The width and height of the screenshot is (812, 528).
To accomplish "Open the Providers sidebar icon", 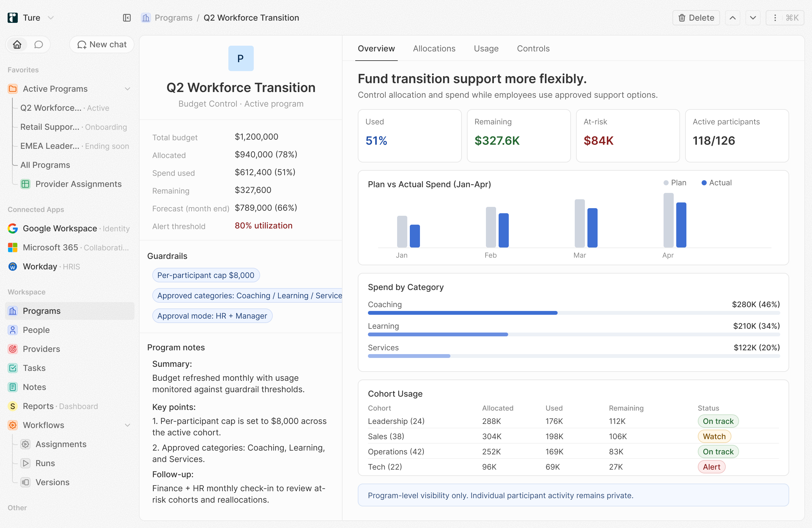I will (13, 349).
